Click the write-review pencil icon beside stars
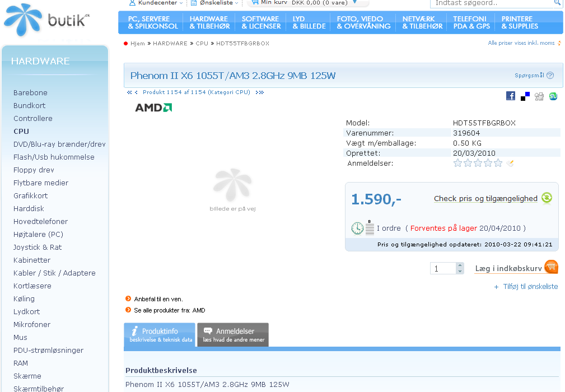Image resolution: width=565 pixels, height=392 pixels. point(510,163)
